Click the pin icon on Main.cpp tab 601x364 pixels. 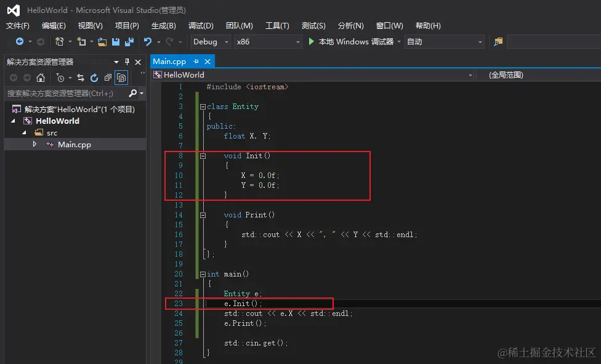pos(196,62)
